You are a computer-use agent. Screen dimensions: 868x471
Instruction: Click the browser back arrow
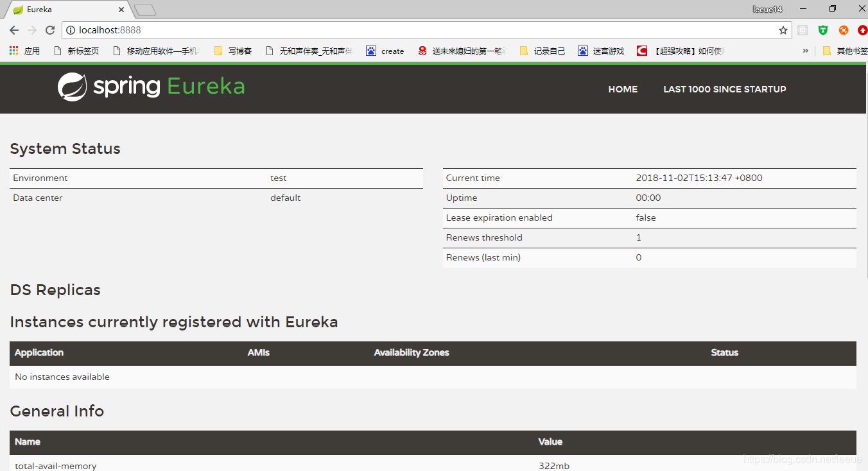14,30
